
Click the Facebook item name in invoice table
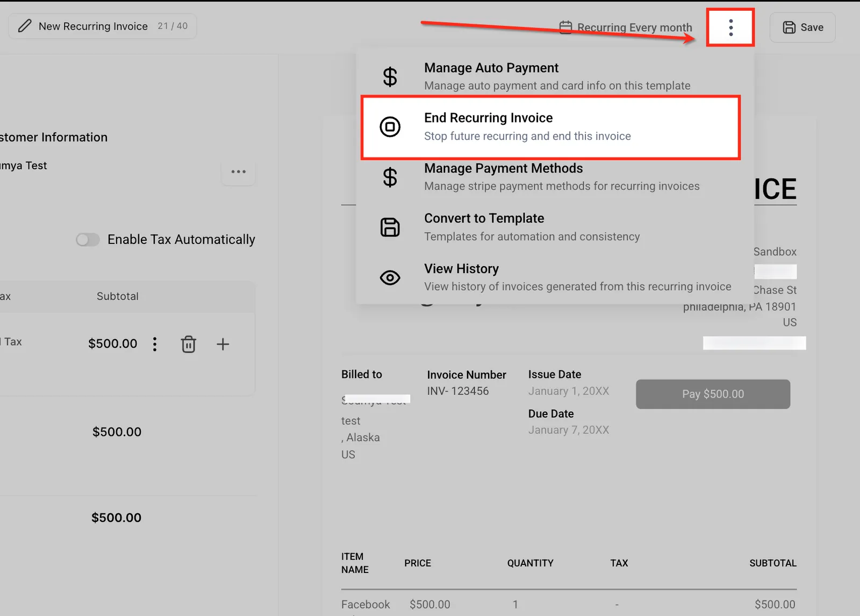(365, 604)
